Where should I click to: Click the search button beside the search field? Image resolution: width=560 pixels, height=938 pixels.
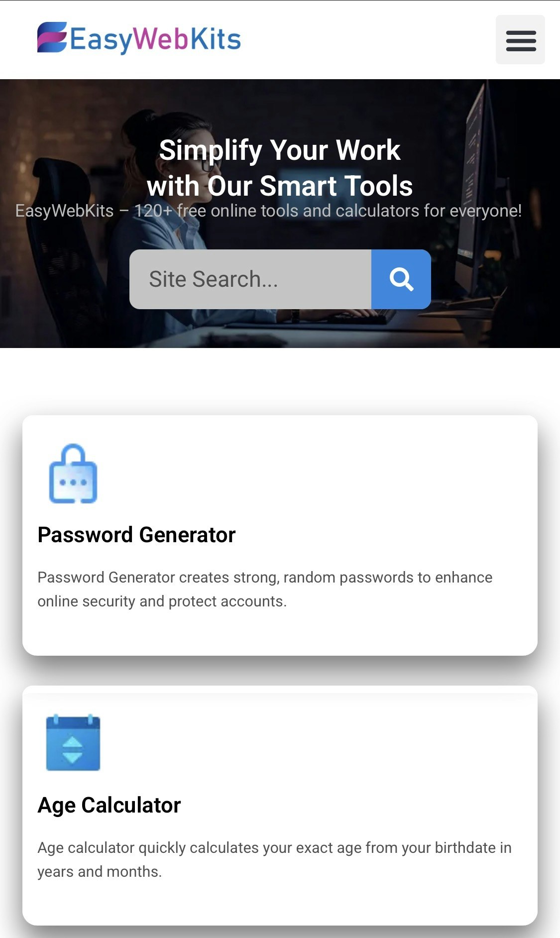(x=401, y=279)
